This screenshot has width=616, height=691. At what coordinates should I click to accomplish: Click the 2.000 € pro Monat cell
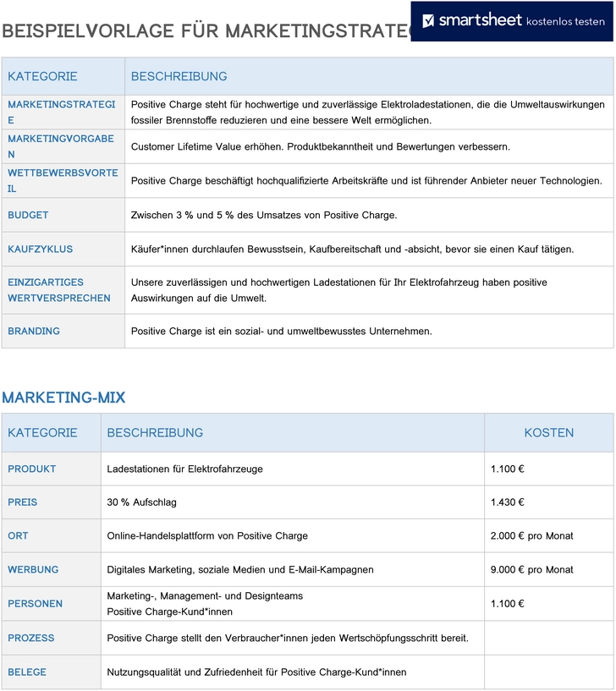[x=549, y=536]
